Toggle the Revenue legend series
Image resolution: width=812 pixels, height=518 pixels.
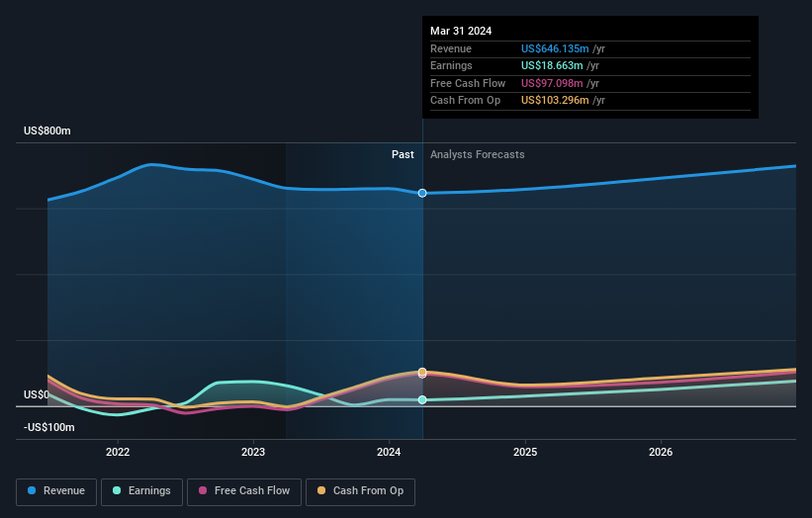[x=56, y=491]
